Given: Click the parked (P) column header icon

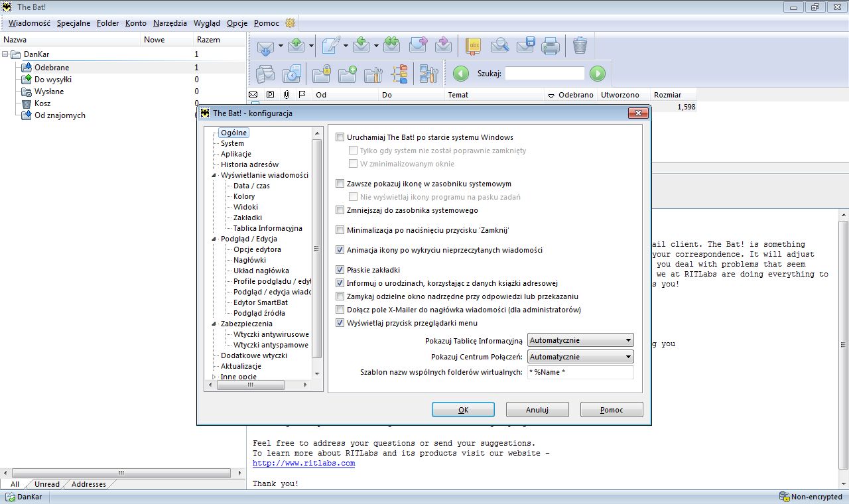Looking at the screenshot, I should (271, 95).
